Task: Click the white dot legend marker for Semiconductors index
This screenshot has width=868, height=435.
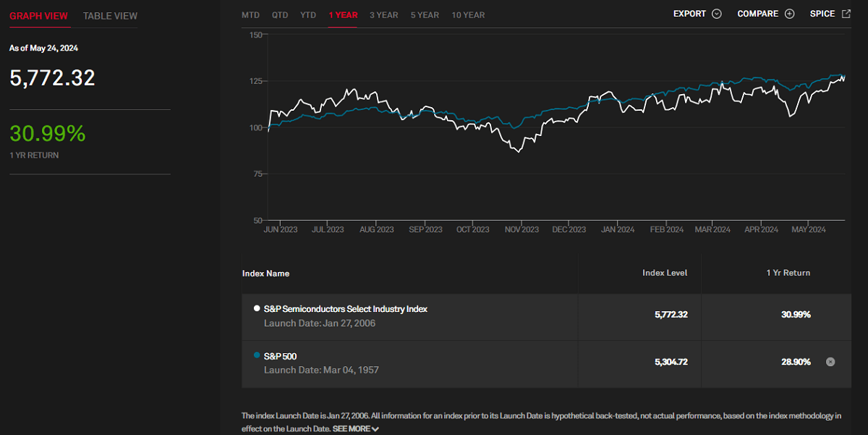Action: pos(257,308)
